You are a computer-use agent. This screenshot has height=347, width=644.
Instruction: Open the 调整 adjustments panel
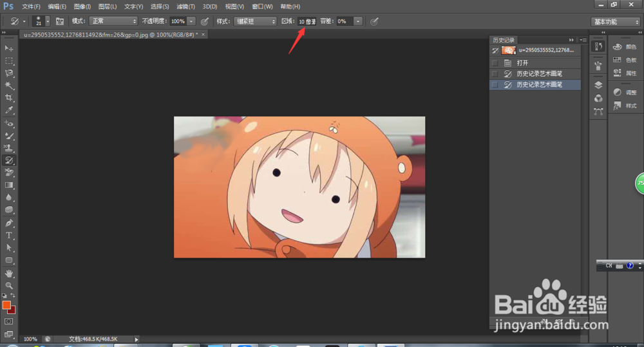(625, 93)
